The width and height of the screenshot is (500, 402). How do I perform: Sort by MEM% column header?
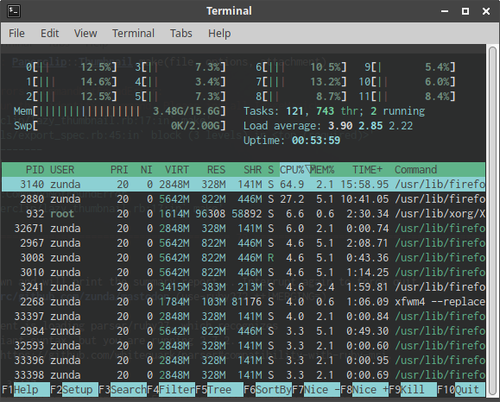tap(322, 170)
